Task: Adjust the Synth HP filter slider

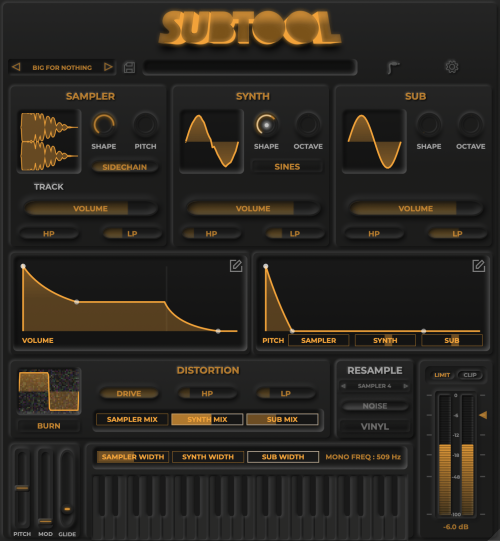Action: (x=211, y=234)
